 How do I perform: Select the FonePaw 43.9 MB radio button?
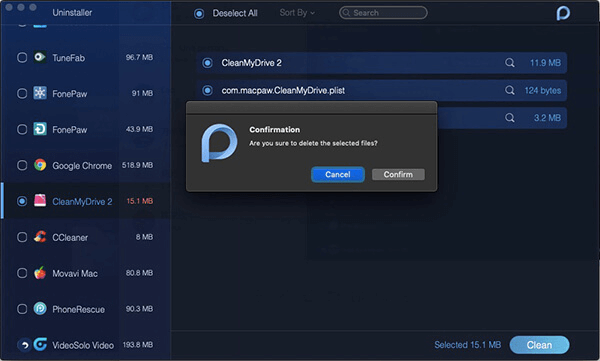(x=22, y=129)
